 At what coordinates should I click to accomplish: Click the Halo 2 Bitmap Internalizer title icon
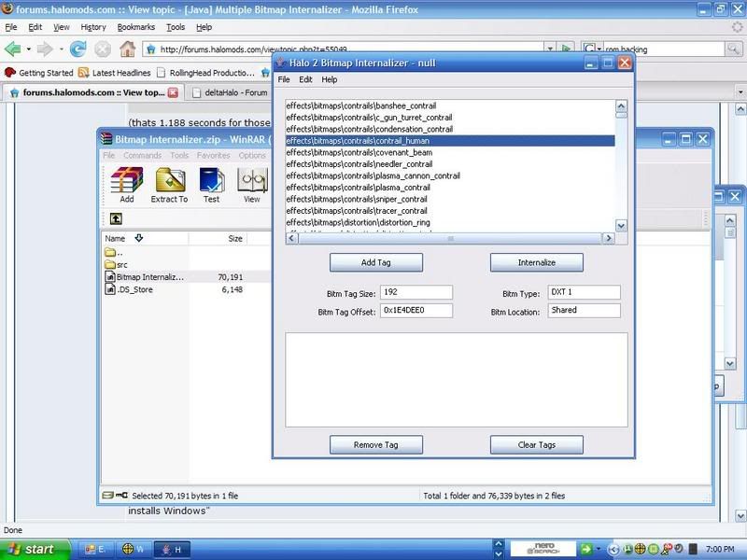281,63
